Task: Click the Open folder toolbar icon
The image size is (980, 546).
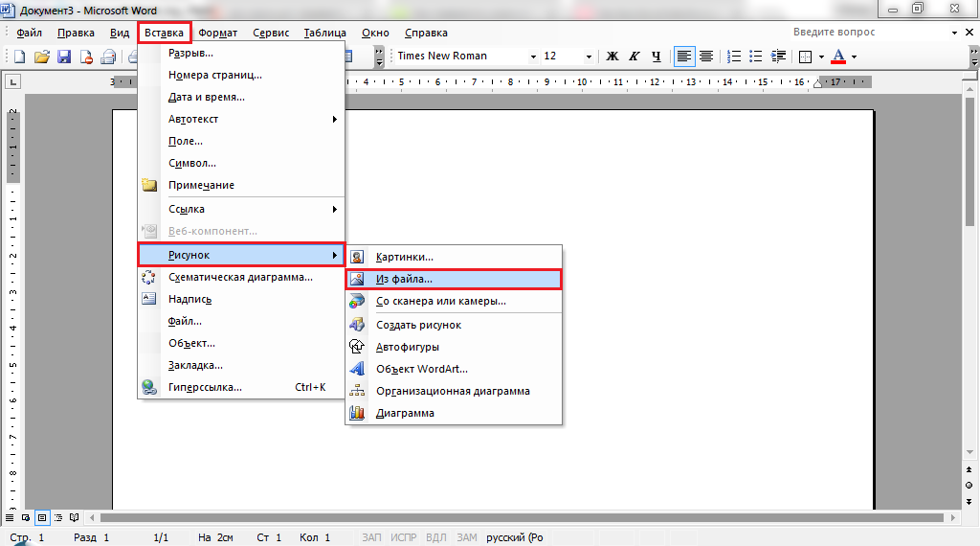Action: [x=41, y=57]
